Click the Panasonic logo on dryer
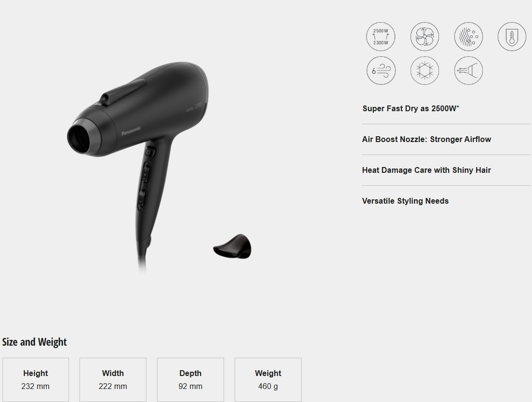This screenshot has height=402, width=532. point(131,131)
